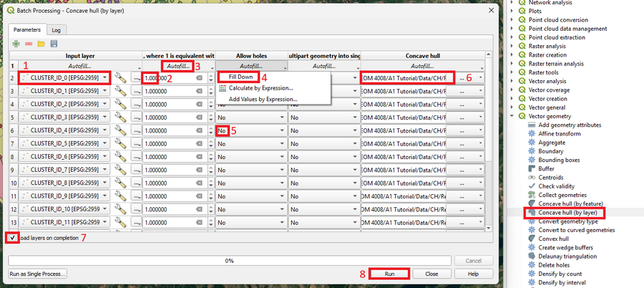Collapse Vector geometry group in toolbox

(x=512, y=116)
